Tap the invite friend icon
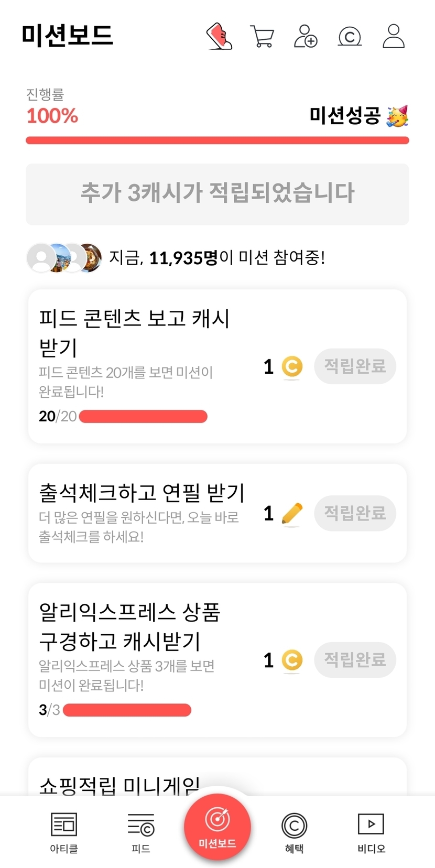This screenshot has height=868, width=435. click(306, 36)
